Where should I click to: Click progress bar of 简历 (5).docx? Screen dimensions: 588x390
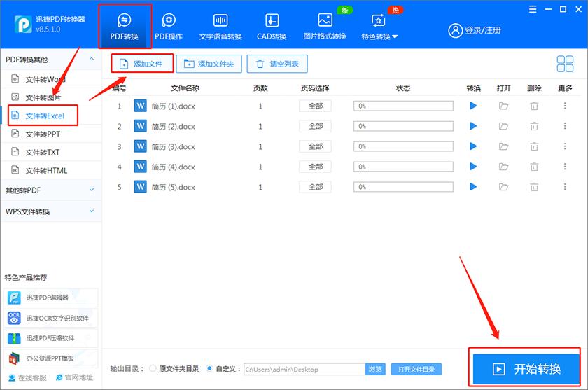[x=403, y=187]
